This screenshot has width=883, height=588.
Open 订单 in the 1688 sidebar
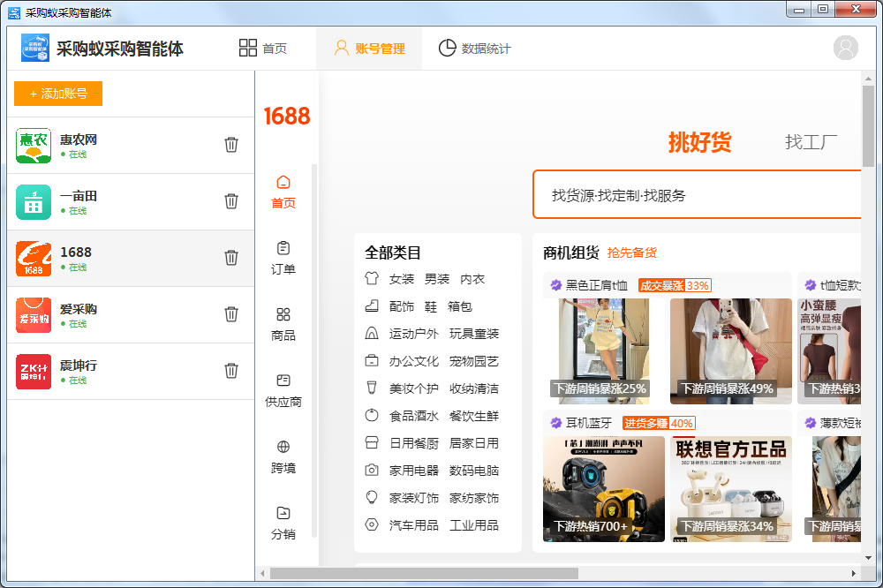pos(283,259)
